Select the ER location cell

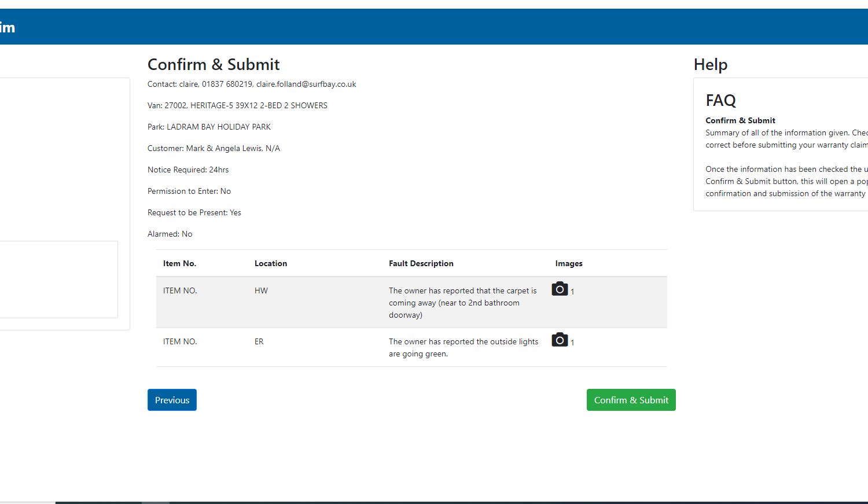[259, 341]
